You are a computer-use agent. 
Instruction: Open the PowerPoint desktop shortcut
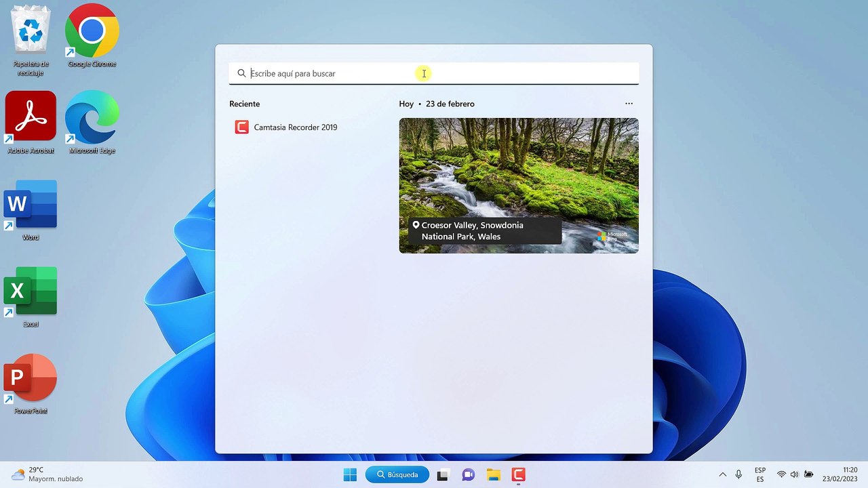(31, 384)
